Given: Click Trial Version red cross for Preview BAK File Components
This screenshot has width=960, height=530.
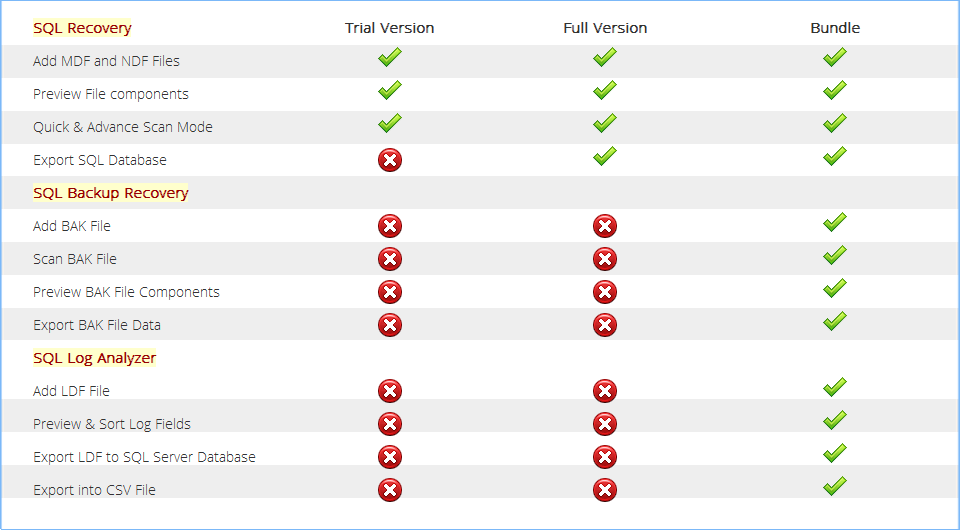Looking at the screenshot, I should tap(390, 292).
